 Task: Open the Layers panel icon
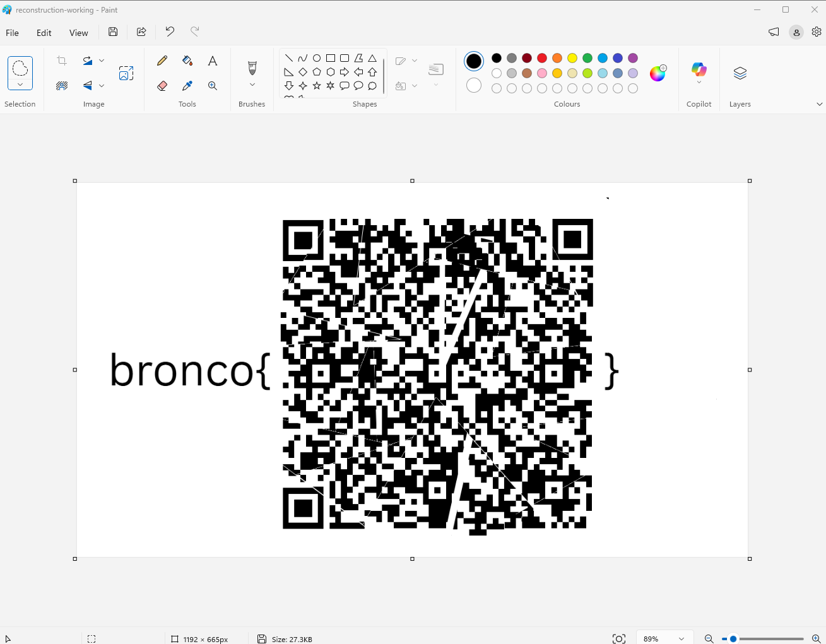(740, 73)
